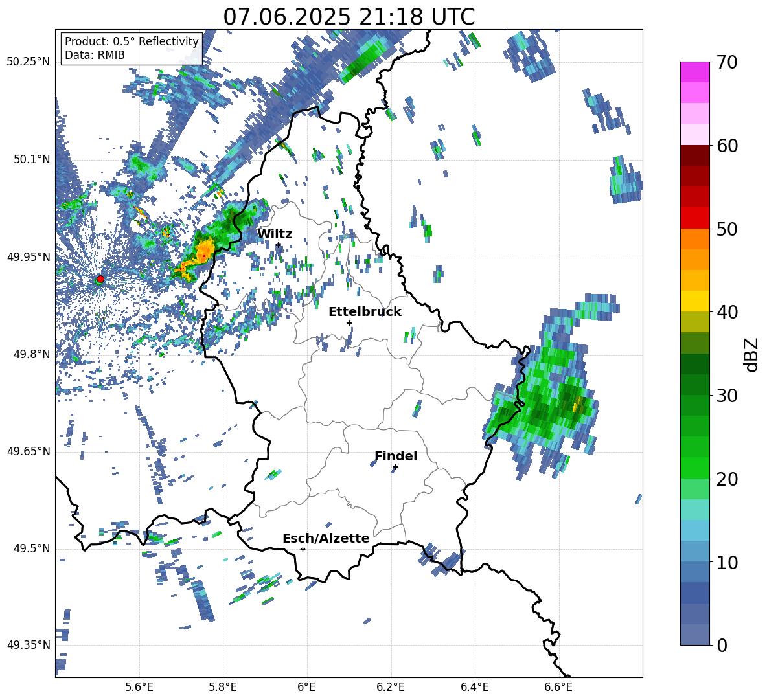Click the 6.2°E longitude label

[x=391, y=687]
